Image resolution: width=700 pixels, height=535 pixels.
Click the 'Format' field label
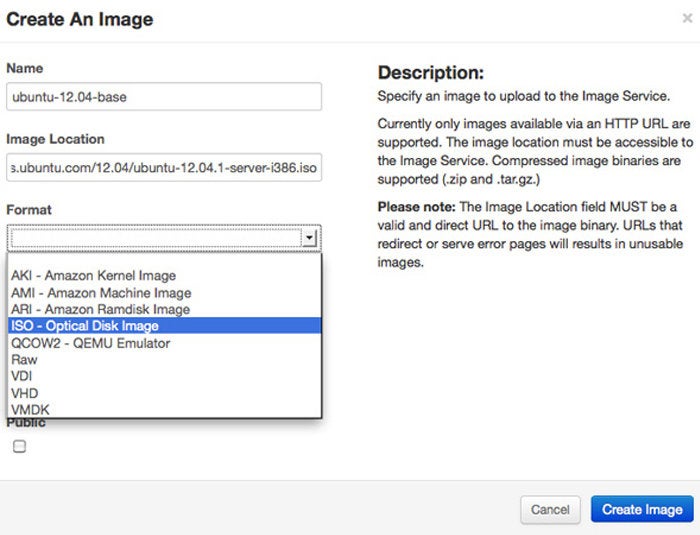29,209
